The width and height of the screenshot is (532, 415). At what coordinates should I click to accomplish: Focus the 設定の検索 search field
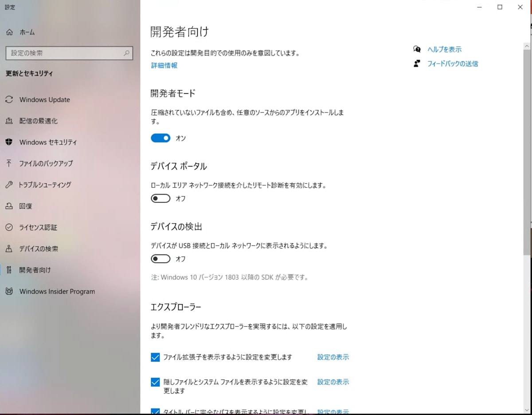click(69, 53)
